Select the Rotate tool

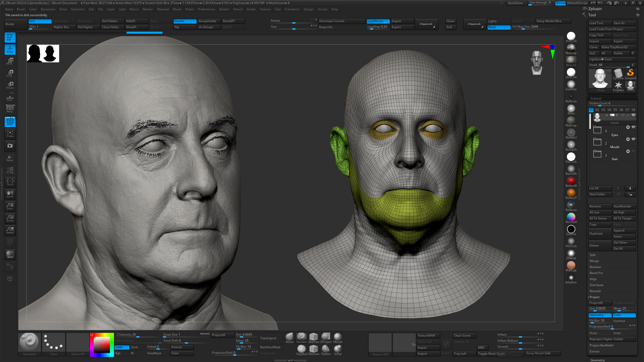[x=10, y=85]
